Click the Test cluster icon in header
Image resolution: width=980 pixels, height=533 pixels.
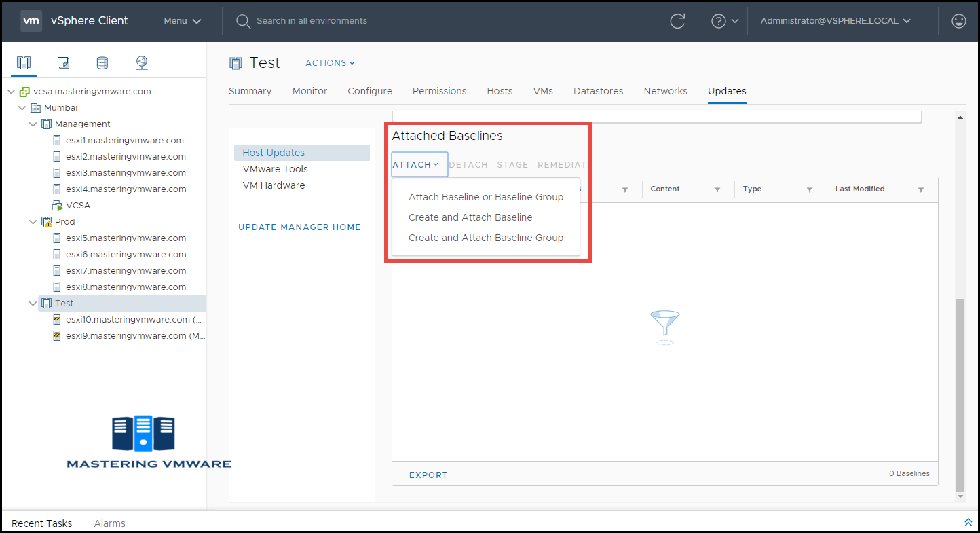tap(235, 63)
